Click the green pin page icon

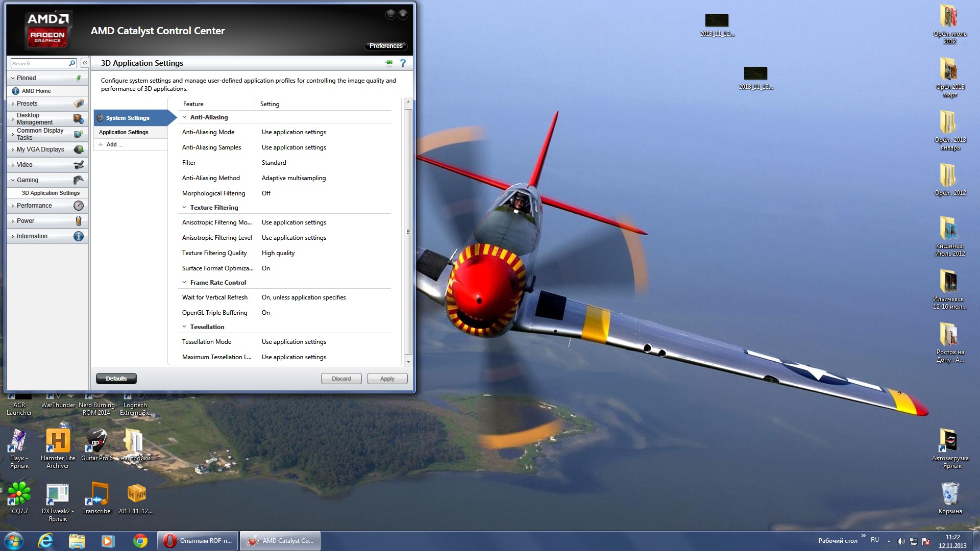point(389,63)
